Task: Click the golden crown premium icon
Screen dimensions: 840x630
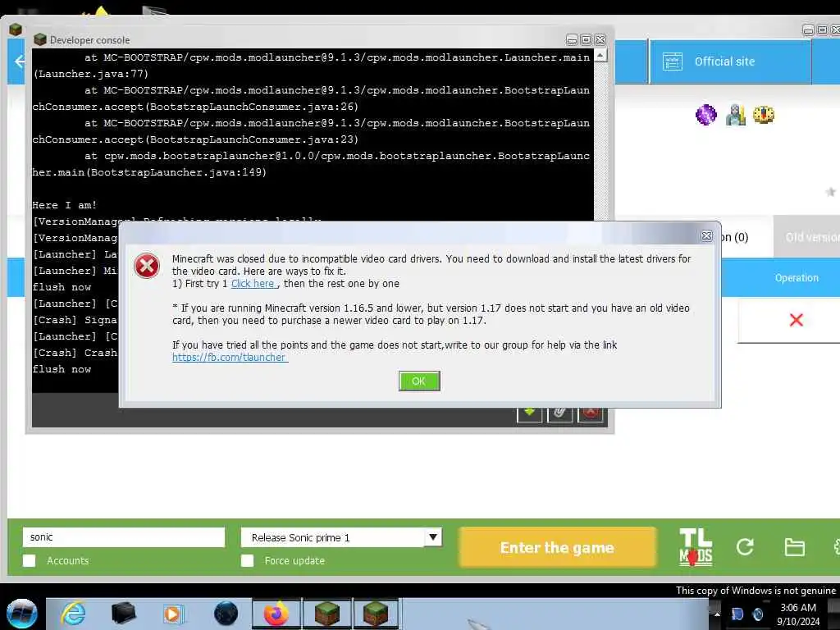Action: pos(764,114)
